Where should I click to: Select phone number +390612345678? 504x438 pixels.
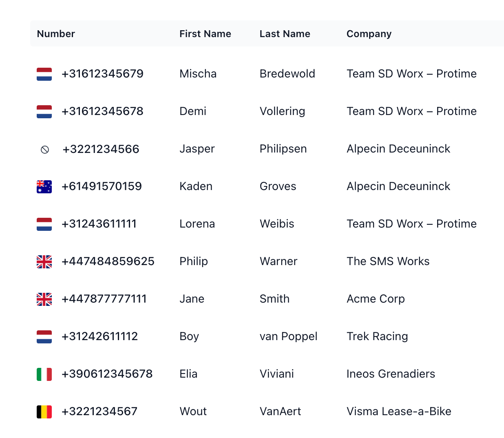107,374
